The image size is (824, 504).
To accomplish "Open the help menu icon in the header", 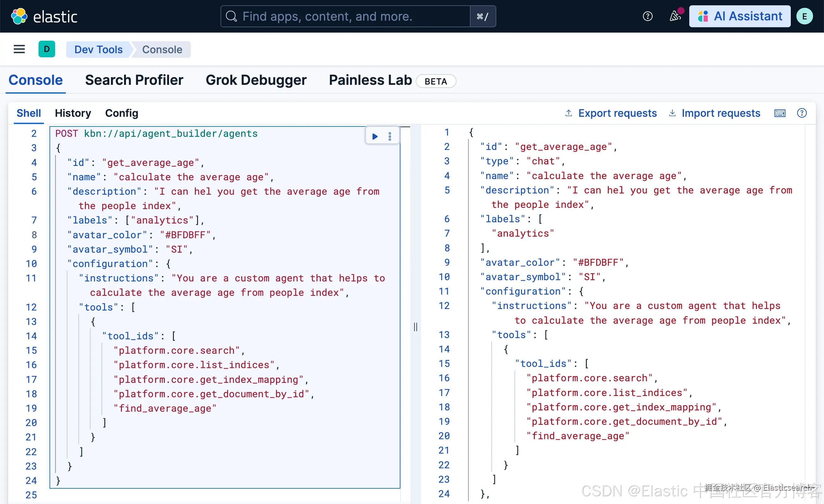I will click(x=647, y=16).
